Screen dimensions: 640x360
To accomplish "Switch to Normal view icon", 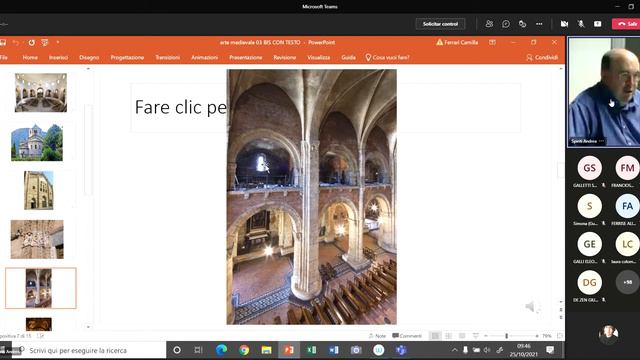I will (435, 336).
